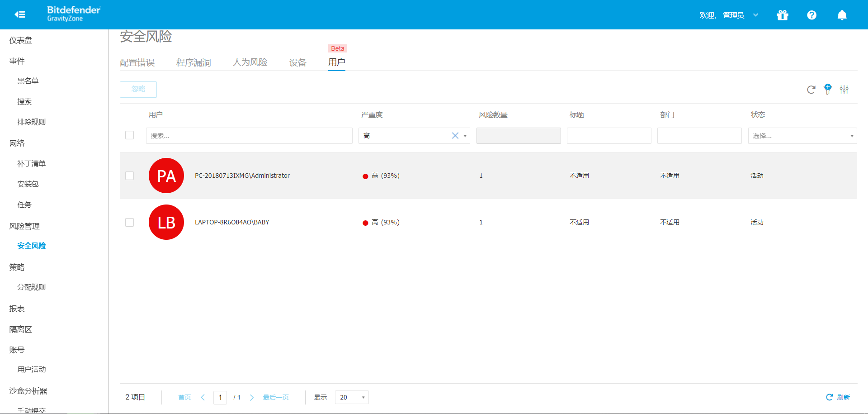Click the Bitdefender GravityZone logo
868x414 pixels.
click(74, 14)
